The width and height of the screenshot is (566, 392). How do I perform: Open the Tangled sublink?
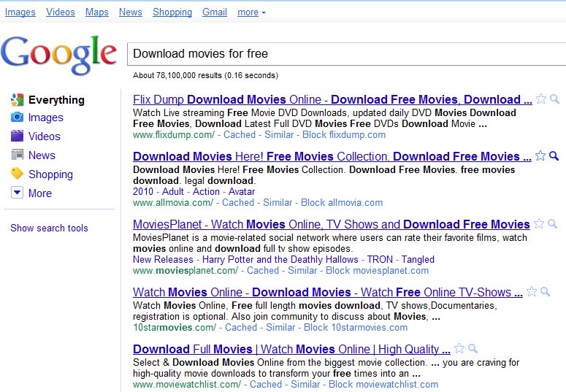tap(418, 260)
